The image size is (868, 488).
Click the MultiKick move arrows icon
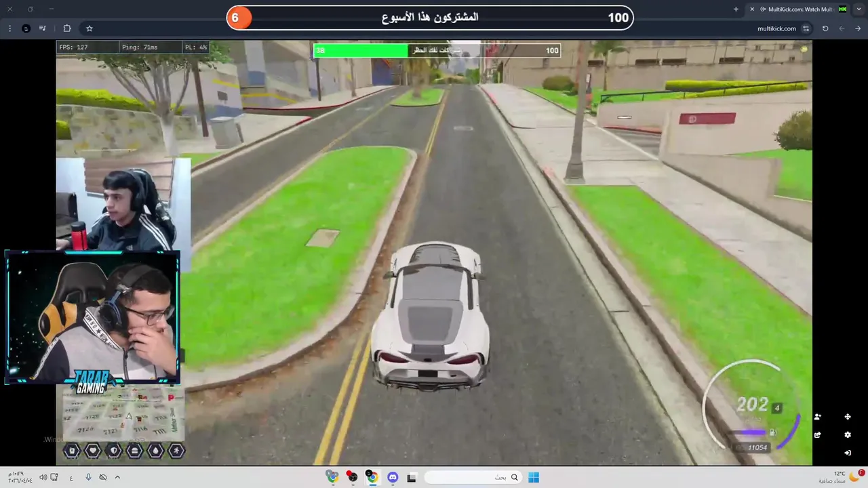point(848,417)
